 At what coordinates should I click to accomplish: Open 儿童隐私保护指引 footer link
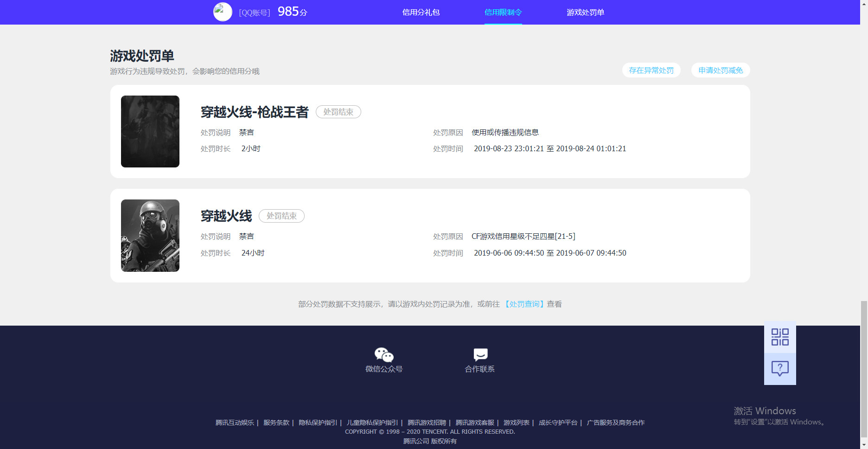click(372, 423)
